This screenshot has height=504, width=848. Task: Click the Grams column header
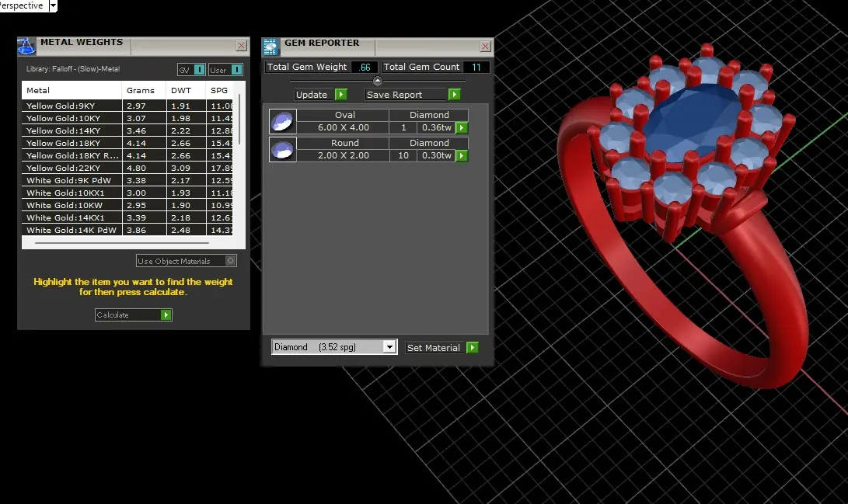(144, 90)
